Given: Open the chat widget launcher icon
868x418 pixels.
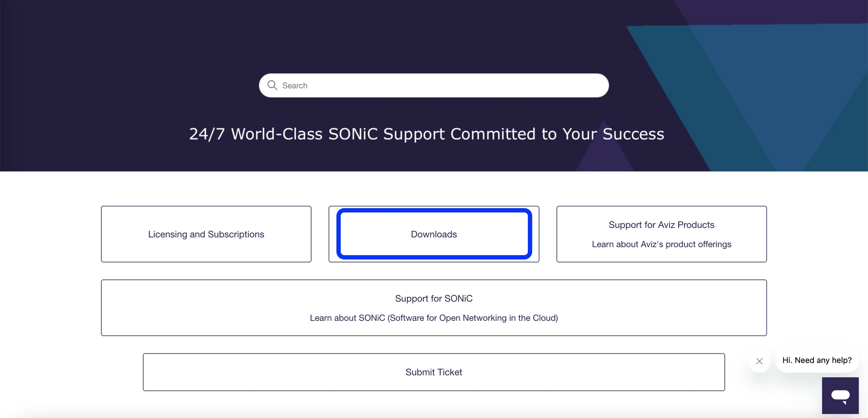Looking at the screenshot, I should 840,395.
